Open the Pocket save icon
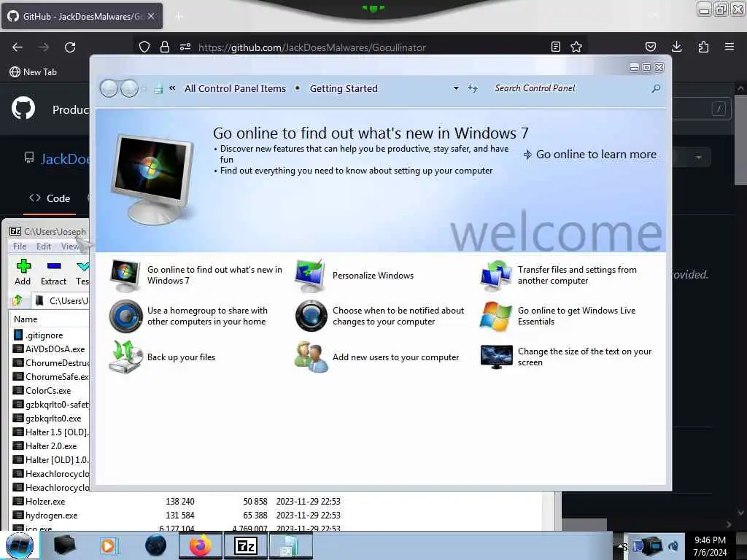 (x=650, y=47)
